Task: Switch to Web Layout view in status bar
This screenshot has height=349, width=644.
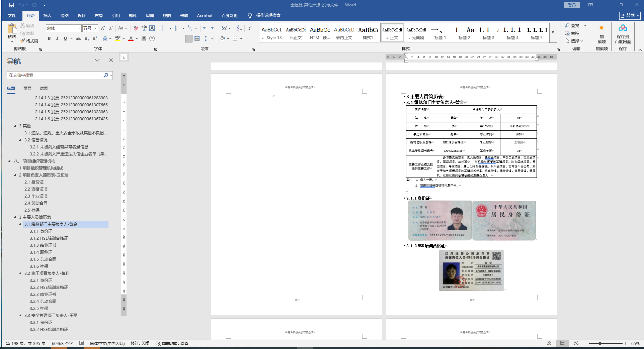Action: 576,343
